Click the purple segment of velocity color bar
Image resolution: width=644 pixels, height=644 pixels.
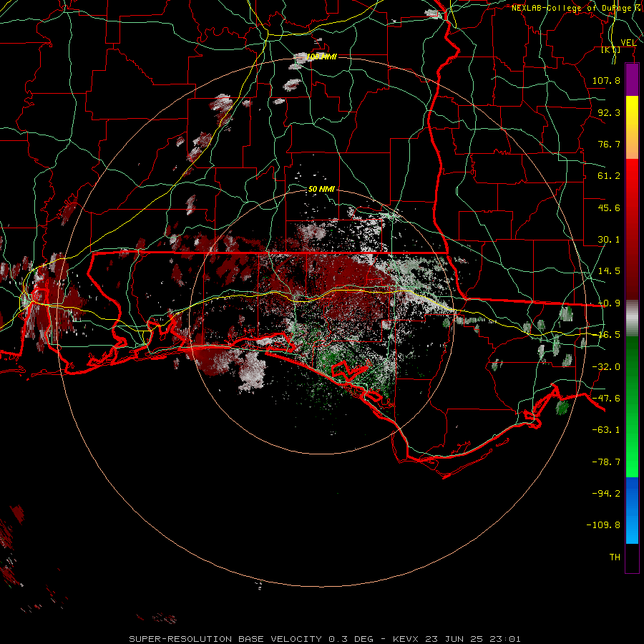point(632,79)
